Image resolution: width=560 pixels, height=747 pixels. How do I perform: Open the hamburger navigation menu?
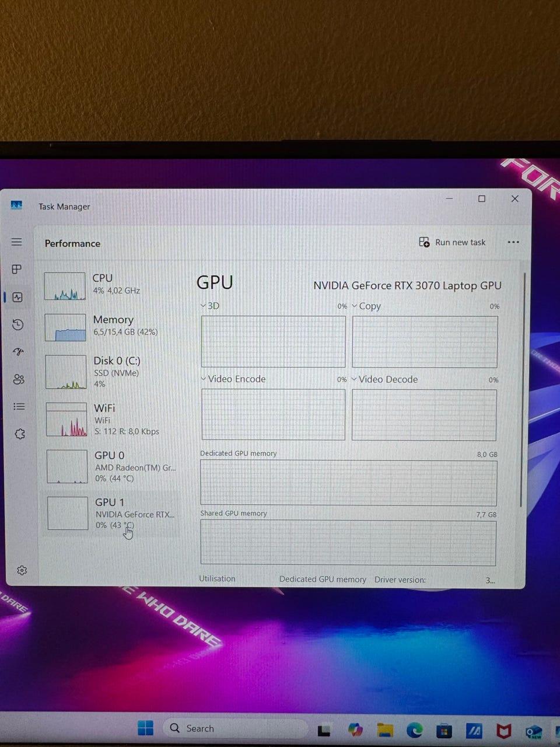point(17,242)
